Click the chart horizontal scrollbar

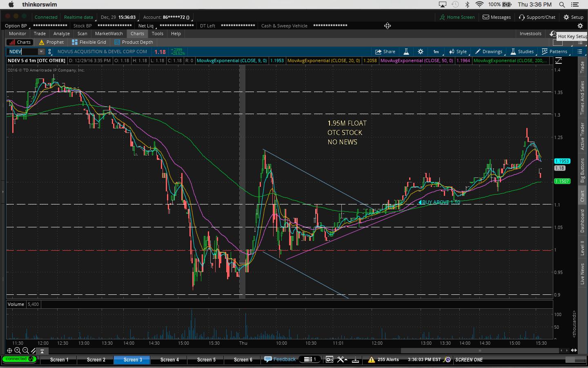point(480,350)
